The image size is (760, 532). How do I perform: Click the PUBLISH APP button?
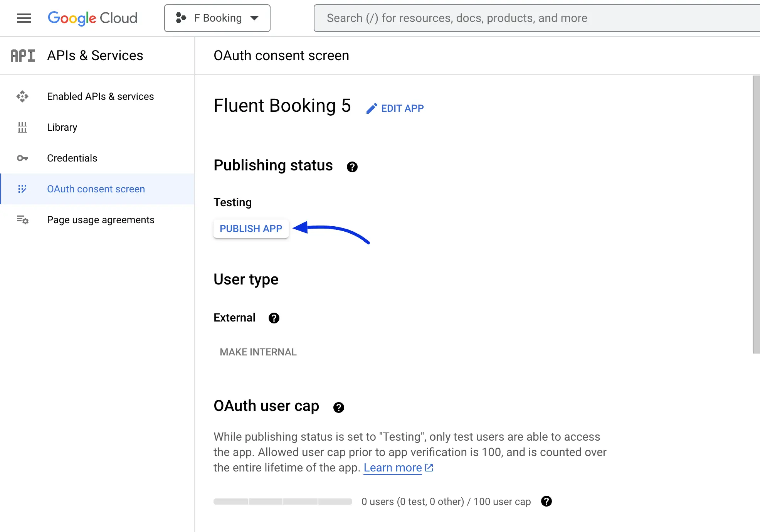click(x=251, y=229)
